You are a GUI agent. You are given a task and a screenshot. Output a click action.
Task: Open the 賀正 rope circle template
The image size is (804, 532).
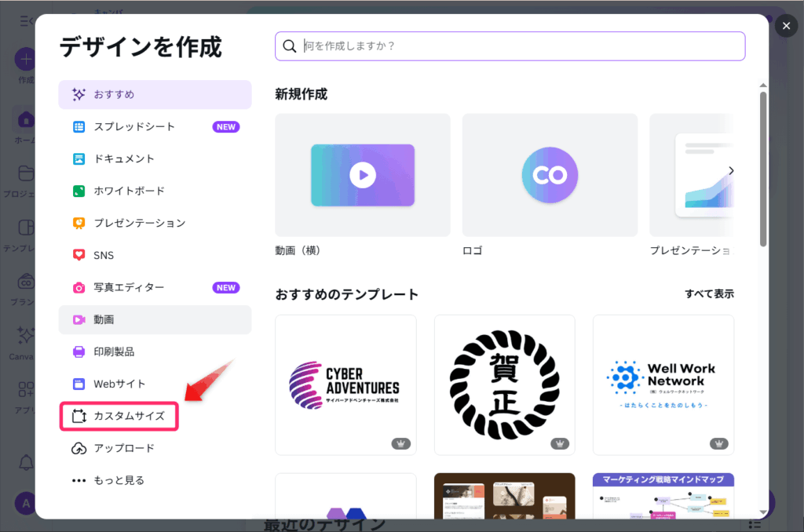pos(505,385)
